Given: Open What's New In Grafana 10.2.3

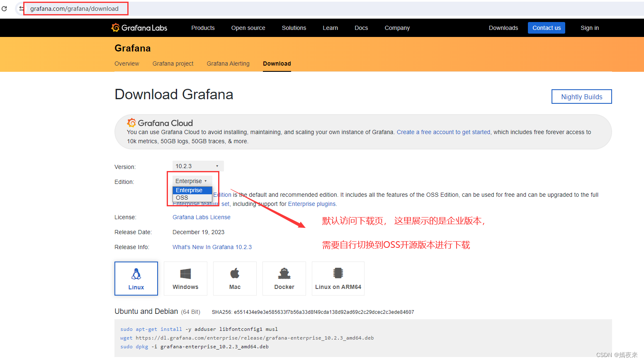Looking at the screenshot, I should pyautogui.click(x=212, y=247).
